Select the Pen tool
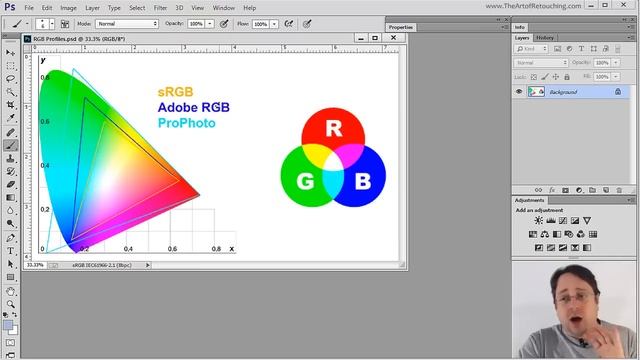The width and height of the screenshot is (640, 360). click(x=11, y=238)
